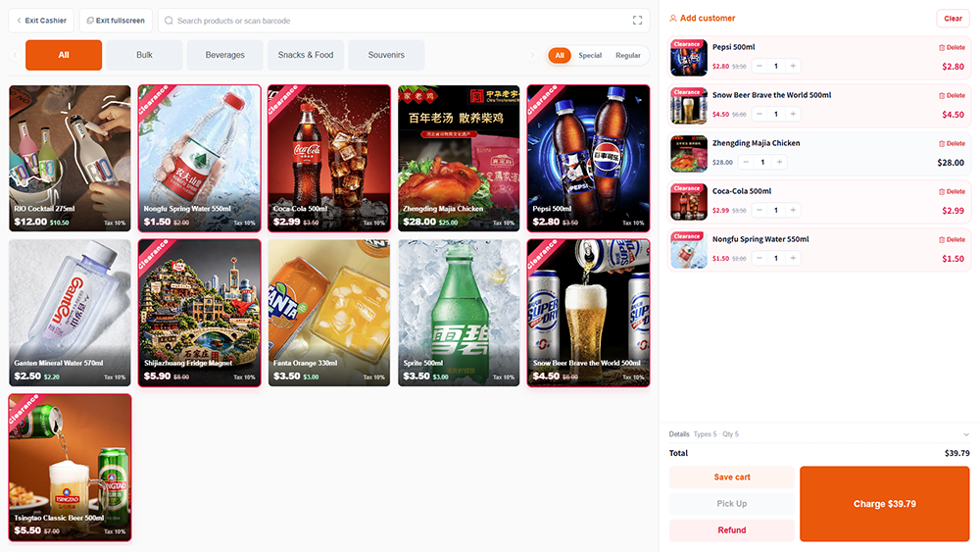980x552 pixels.
Task: Click the Refund button
Action: point(732,530)
